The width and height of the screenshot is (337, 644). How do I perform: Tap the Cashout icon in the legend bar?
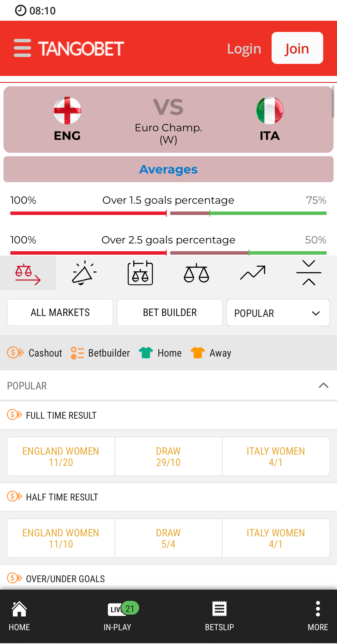(x=15, y=353)
